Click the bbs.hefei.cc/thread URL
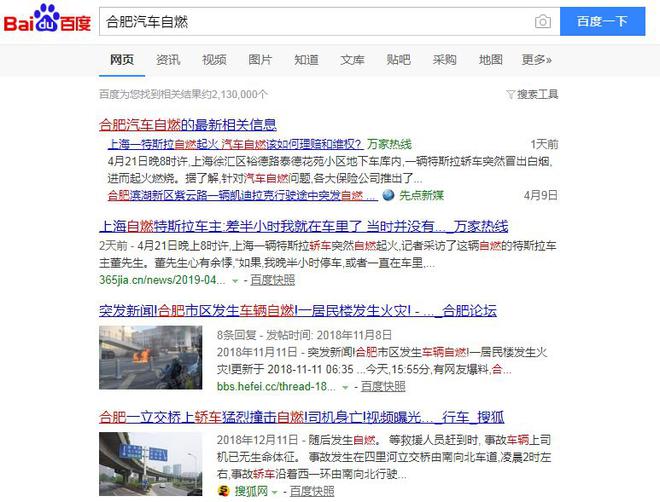The height and width of the screenshot is (502, 660). 276,387
